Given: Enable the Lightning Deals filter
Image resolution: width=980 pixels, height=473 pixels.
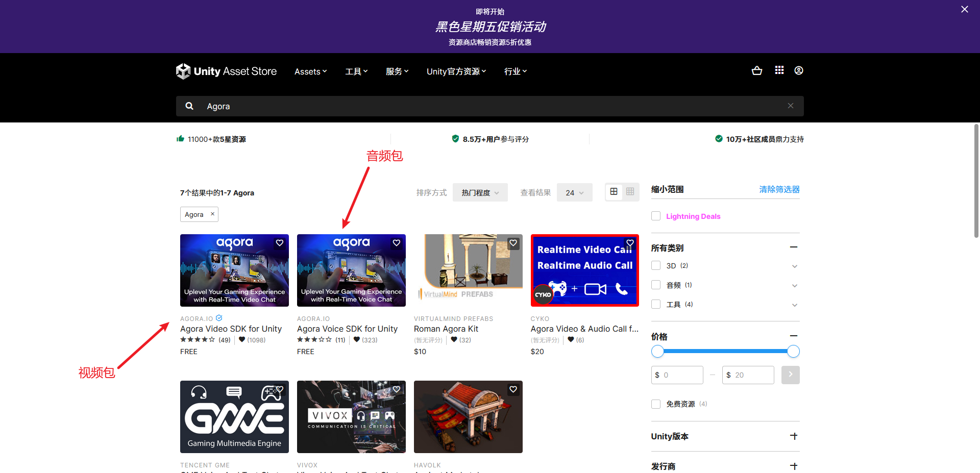Looking at the screenshot, I should pyautogui.click(x=656, y=216).
